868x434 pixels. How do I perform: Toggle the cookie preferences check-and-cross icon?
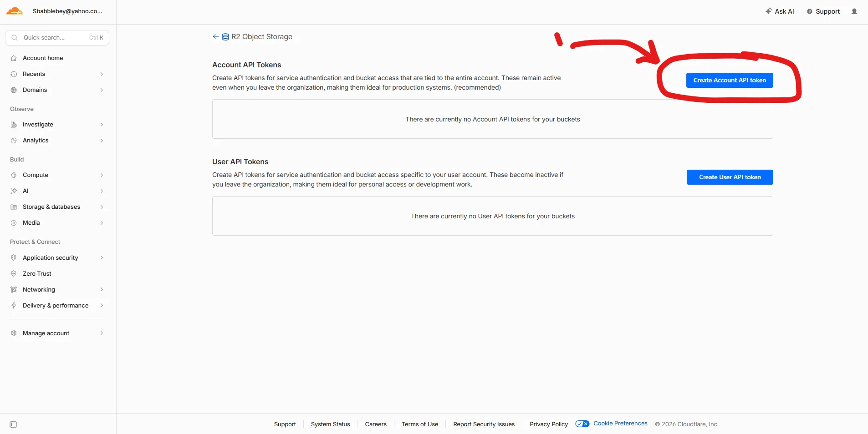[x=582, y=424]
